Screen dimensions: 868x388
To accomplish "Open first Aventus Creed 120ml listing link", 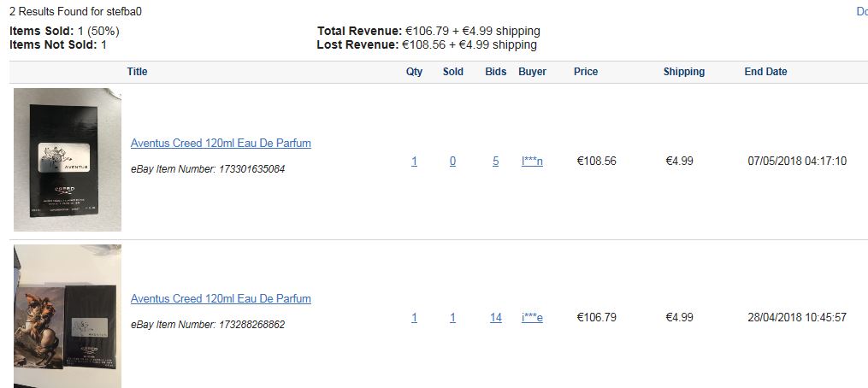I will click(221, 143).
